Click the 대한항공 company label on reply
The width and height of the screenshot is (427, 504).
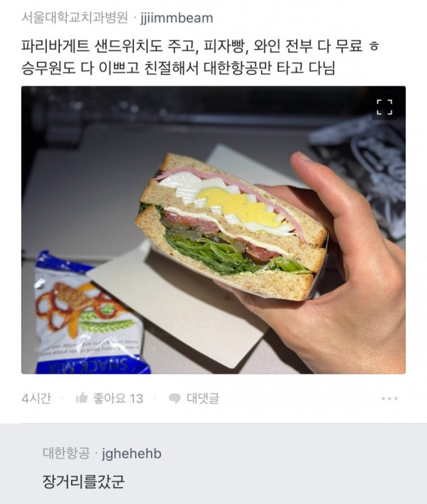coord(66,453)
